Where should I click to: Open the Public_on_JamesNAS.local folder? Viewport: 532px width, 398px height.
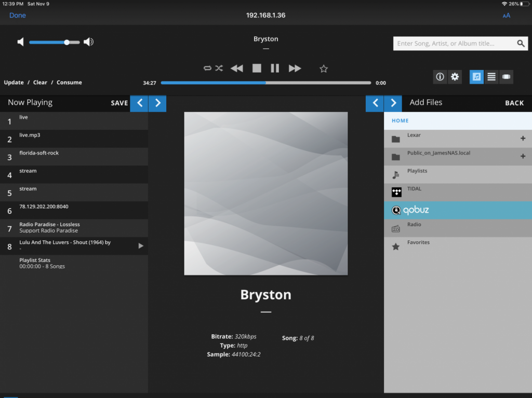point(458,157)
